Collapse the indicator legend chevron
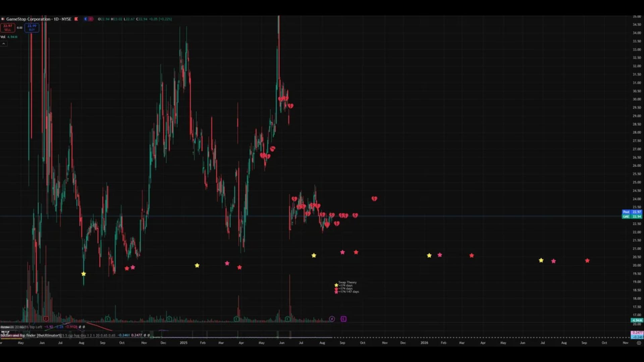Image resolution: width=644 pixels, height=362 pixels. 3,44
